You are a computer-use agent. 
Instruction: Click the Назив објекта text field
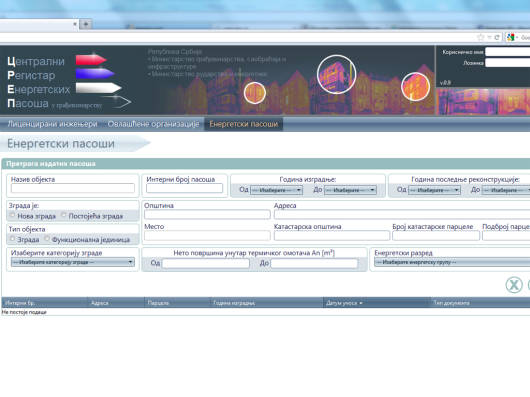(73, 188)
